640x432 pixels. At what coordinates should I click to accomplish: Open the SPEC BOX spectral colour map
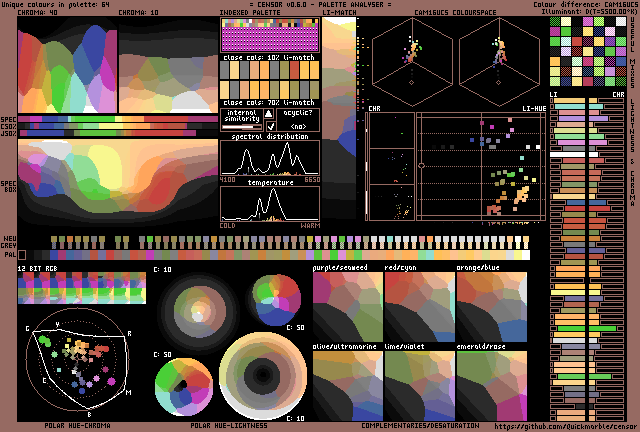[x=118, y=182]
